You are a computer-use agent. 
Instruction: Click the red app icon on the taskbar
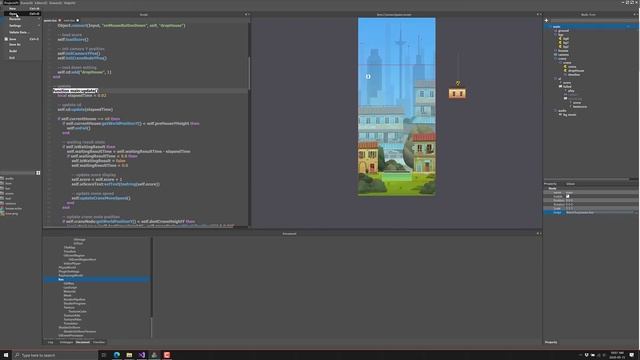click(x=167, y=355)
